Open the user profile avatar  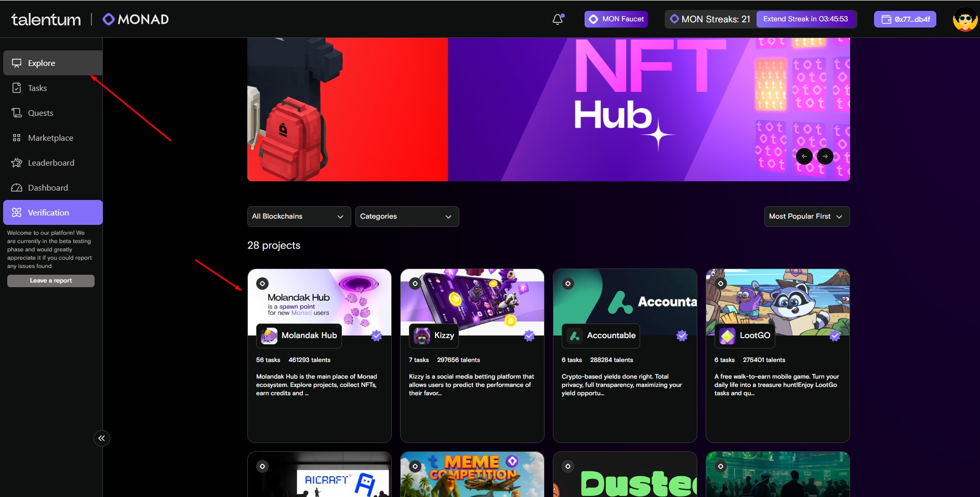(965, 19)
